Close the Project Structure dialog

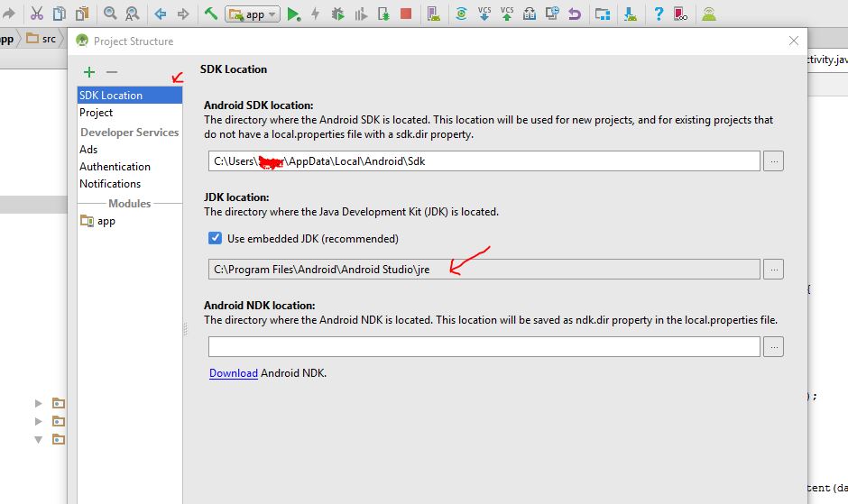[x=793, y=41]
